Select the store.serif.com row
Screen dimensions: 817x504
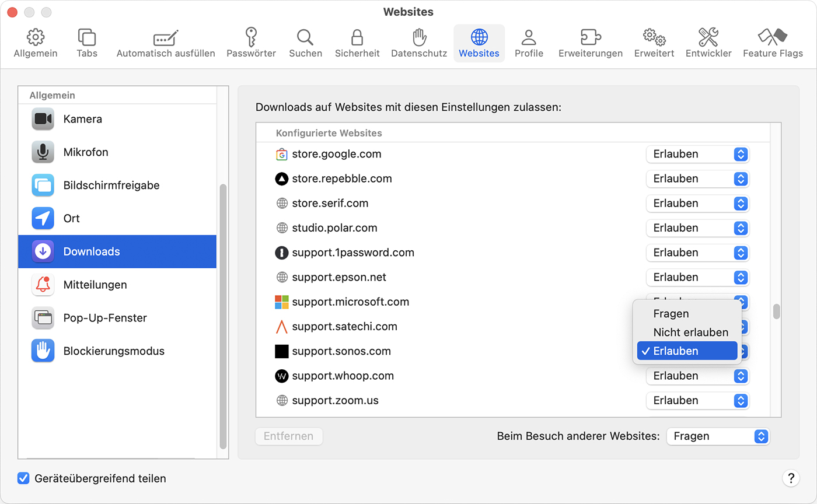[514, 204]
